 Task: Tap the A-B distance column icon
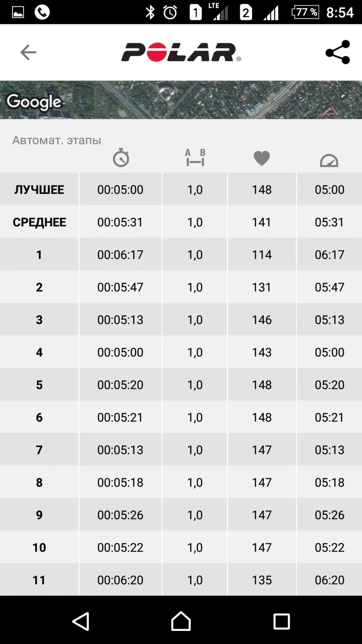pos(195,158)
